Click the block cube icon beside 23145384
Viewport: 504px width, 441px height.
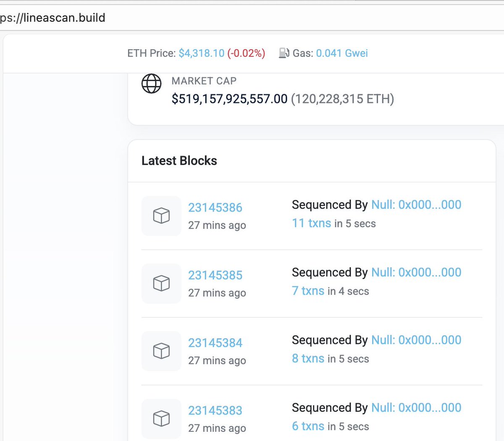tap(161, 351)
